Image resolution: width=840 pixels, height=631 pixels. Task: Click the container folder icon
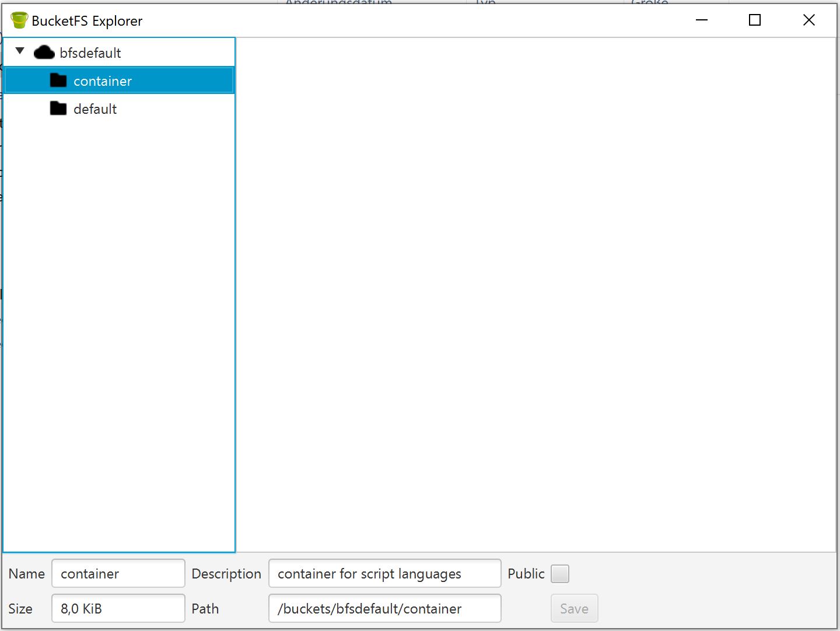[x=58, y=81]
